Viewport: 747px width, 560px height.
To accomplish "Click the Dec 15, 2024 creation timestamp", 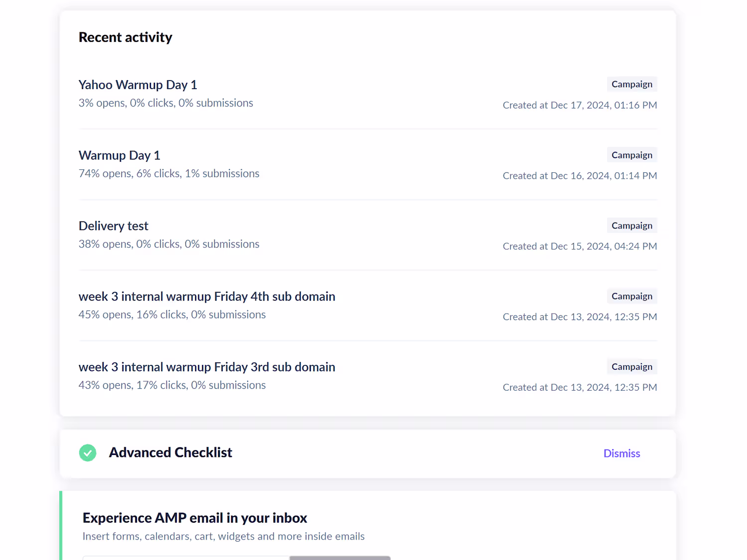I will [x=580, y=246].
